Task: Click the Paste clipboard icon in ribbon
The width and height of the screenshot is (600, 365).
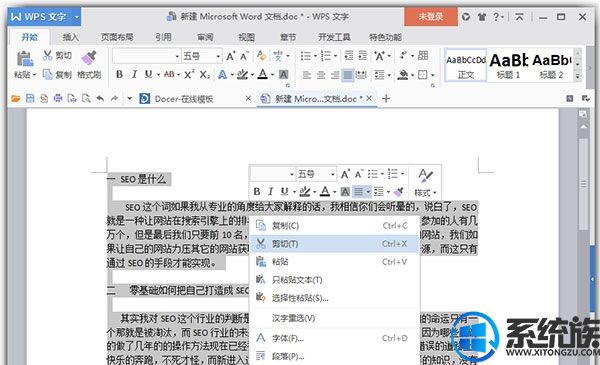Action: click(x=25, y=59)
